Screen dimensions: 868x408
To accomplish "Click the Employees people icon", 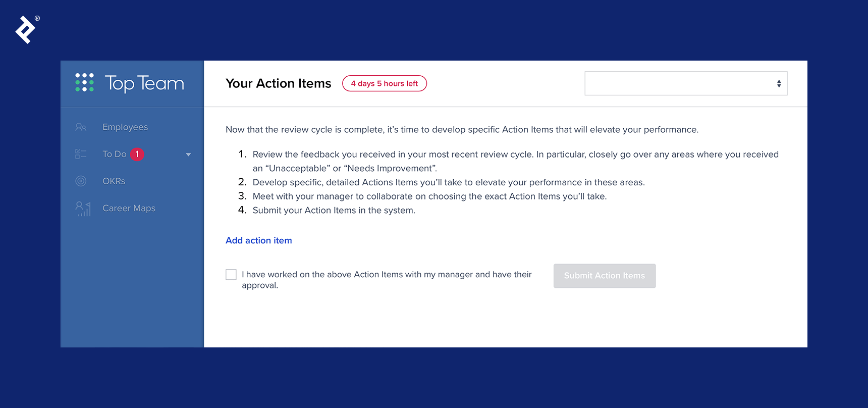I will [81, 127].
